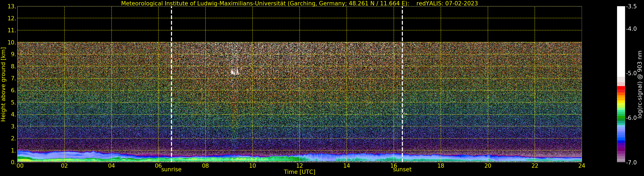Image resolution: width=644 pixels, height=176 pixels.
Task: Click the '16' time tick label
Action: tap(394, 166)
